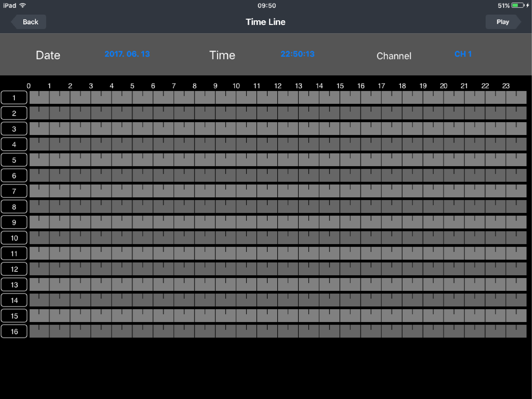Image resolution: width=532 pixels, height=399 pixels.
Task: Click hour 20 cell in channel 8 timeline
Action: 454,207
